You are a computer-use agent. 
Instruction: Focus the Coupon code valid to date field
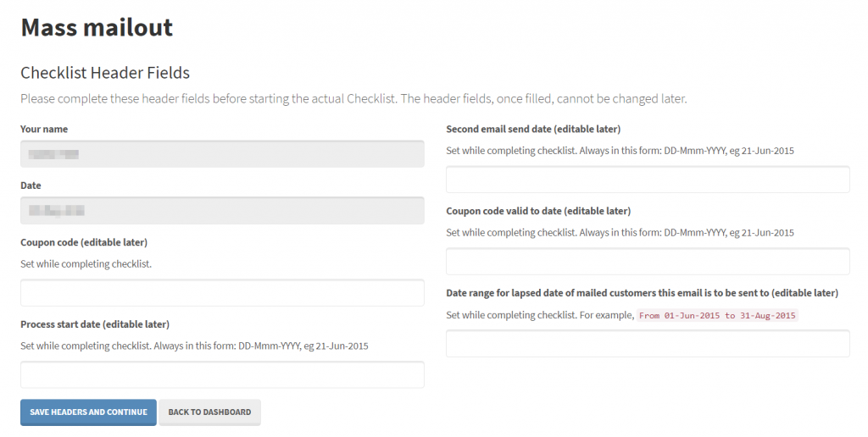tap(648, 261)
